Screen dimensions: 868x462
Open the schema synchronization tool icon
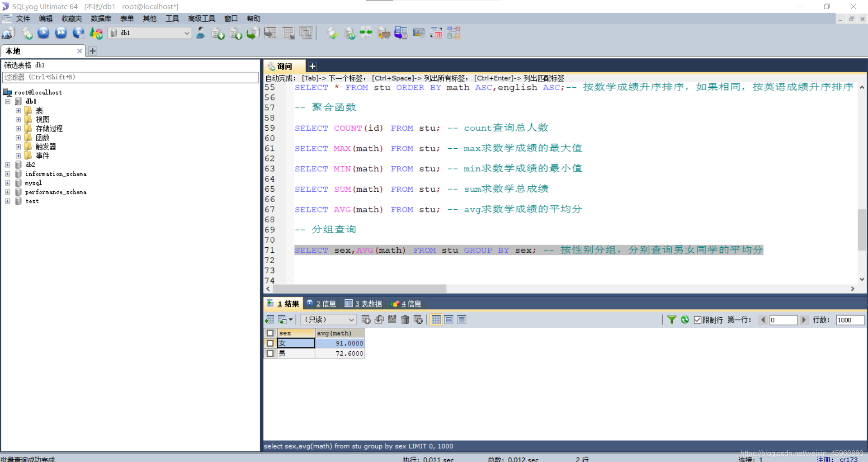pyautogui.click(x=366, y=33)
